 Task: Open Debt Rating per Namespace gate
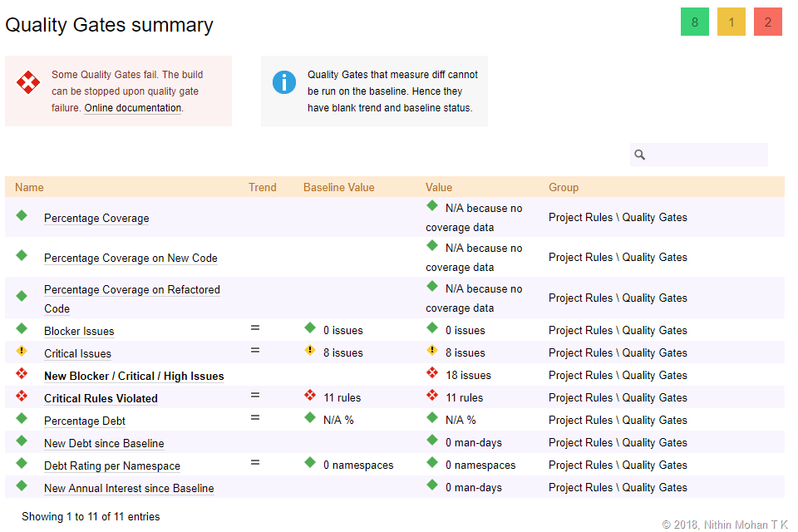pos(112,466)
